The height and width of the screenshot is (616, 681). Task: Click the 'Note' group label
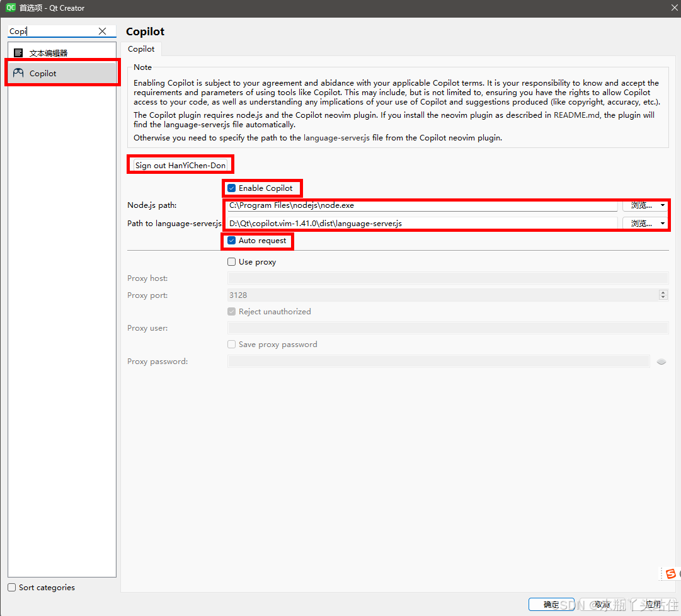tap(142, 67)
